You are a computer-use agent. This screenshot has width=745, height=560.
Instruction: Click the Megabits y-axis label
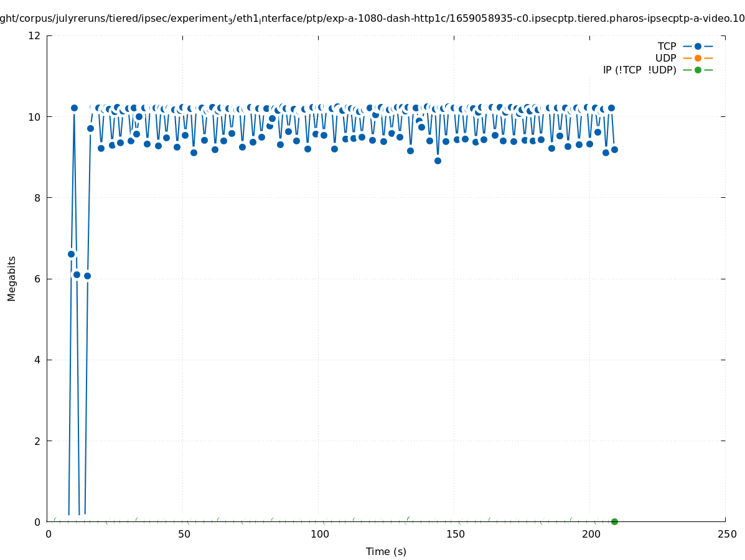click(12, 278)
